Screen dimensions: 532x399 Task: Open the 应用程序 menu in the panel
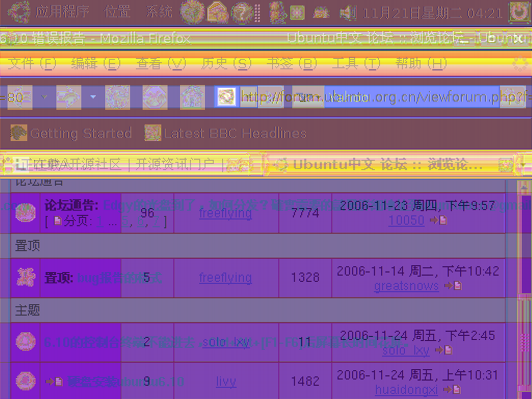[62, 12]
